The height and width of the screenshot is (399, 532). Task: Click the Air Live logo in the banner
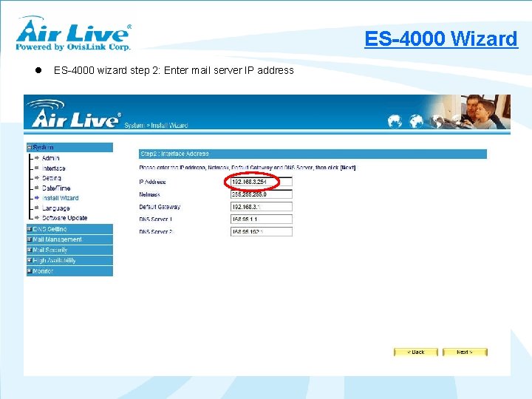point(74,115)
